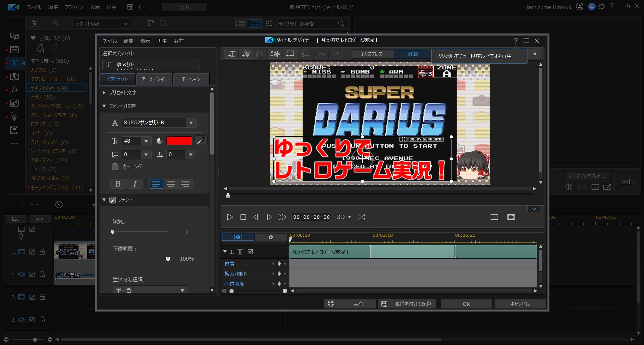Click the insert text tool icon
Viewport: 644px width, 345px height.
231,54
